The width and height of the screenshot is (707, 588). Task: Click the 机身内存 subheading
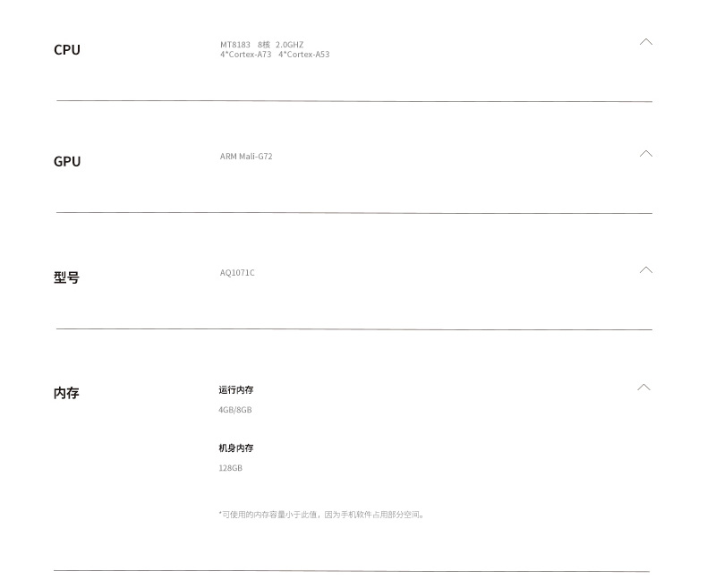click(236, 447)
